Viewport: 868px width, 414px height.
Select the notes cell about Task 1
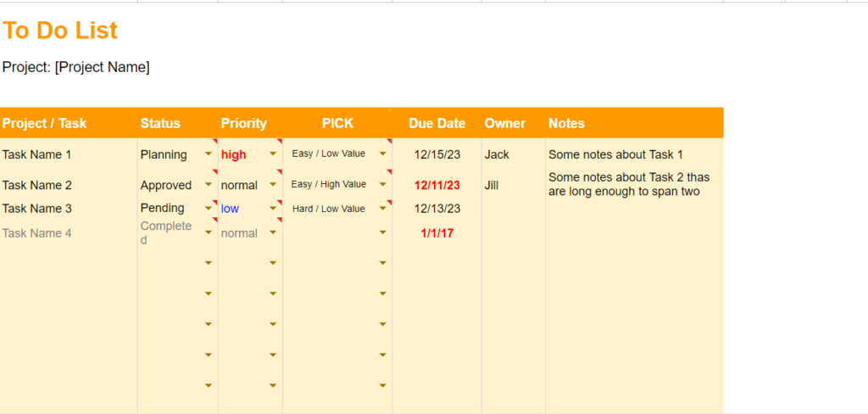pos(615,154)
